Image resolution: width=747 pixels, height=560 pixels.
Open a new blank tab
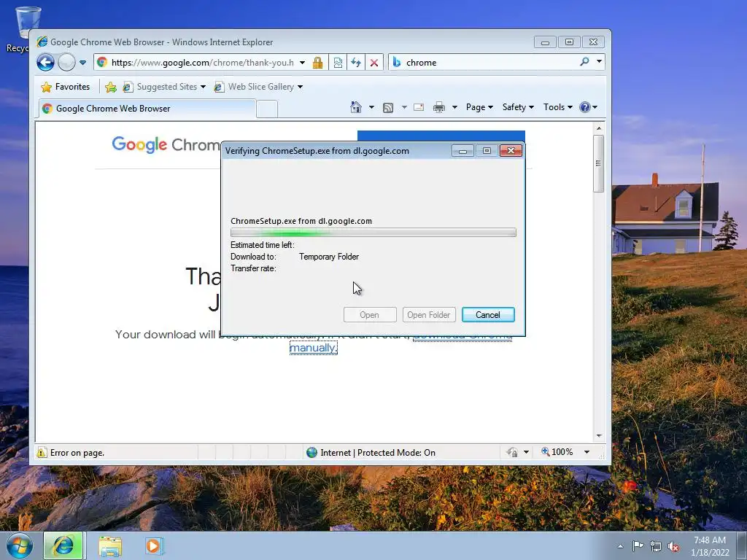click(x=267, y=109)
